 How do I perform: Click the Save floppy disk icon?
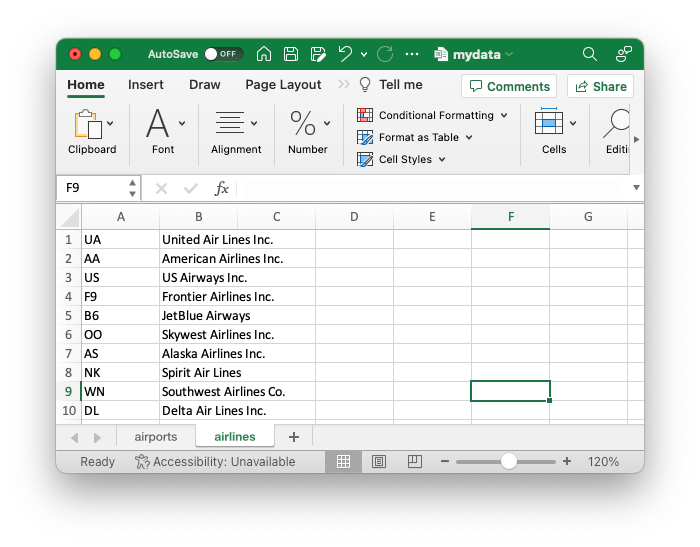pos(291,54)
